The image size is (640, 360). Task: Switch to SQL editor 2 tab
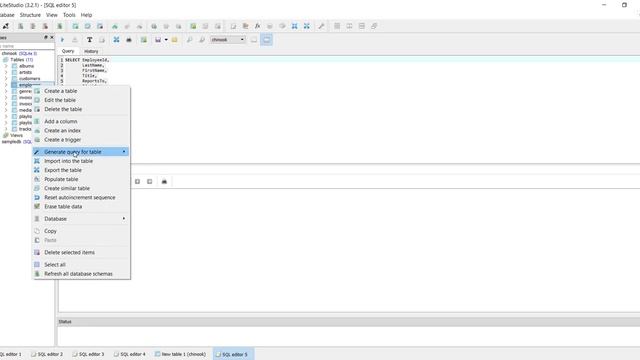(x=47, y=354)
